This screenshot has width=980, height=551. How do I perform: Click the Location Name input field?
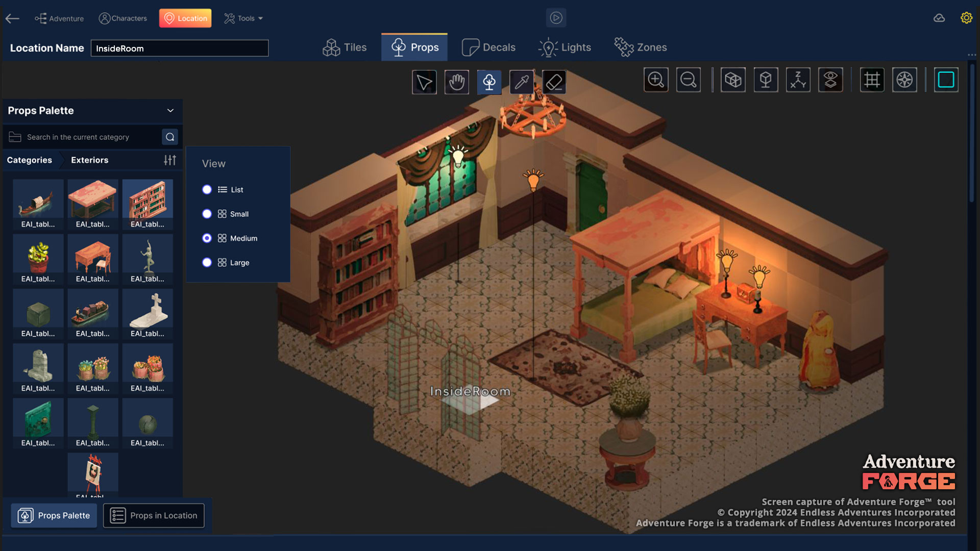click(x=179, y=48)
